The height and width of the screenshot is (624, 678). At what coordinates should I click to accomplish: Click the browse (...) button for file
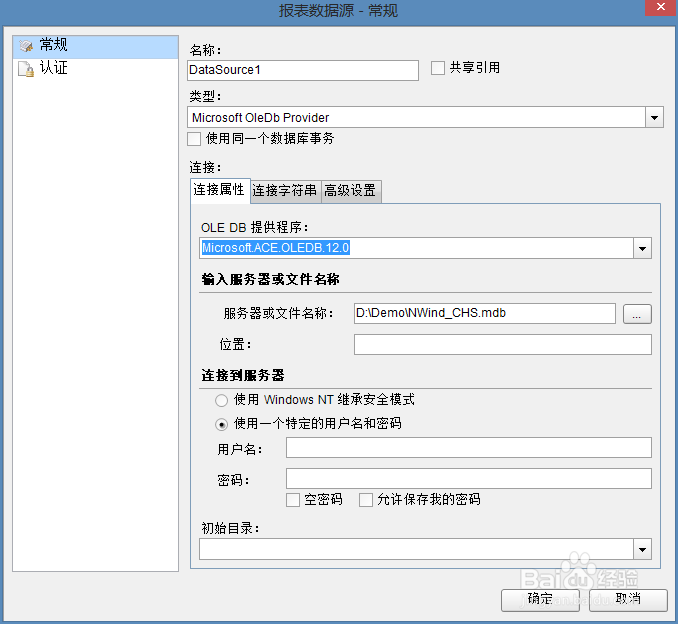coord(637,314)
